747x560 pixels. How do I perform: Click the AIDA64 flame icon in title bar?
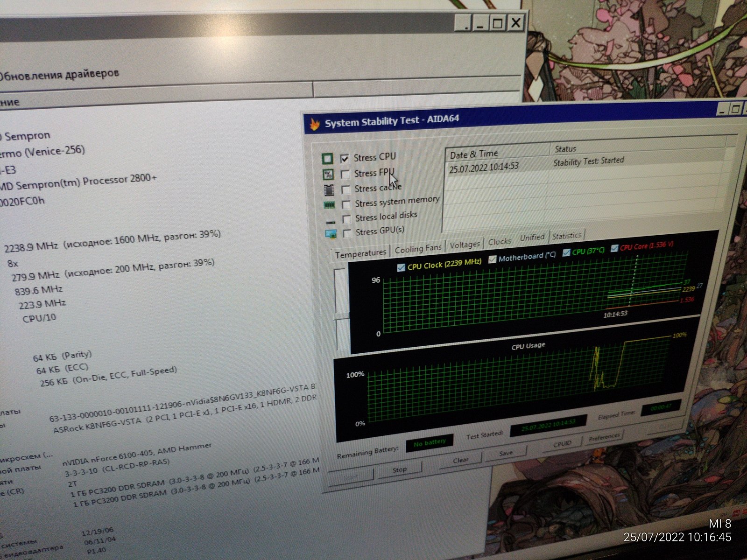315,125
